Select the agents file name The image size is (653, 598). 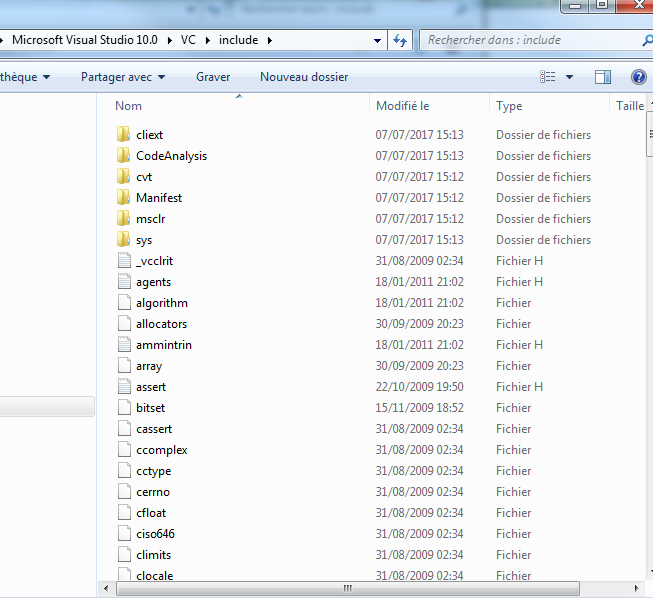click(153, 282)
